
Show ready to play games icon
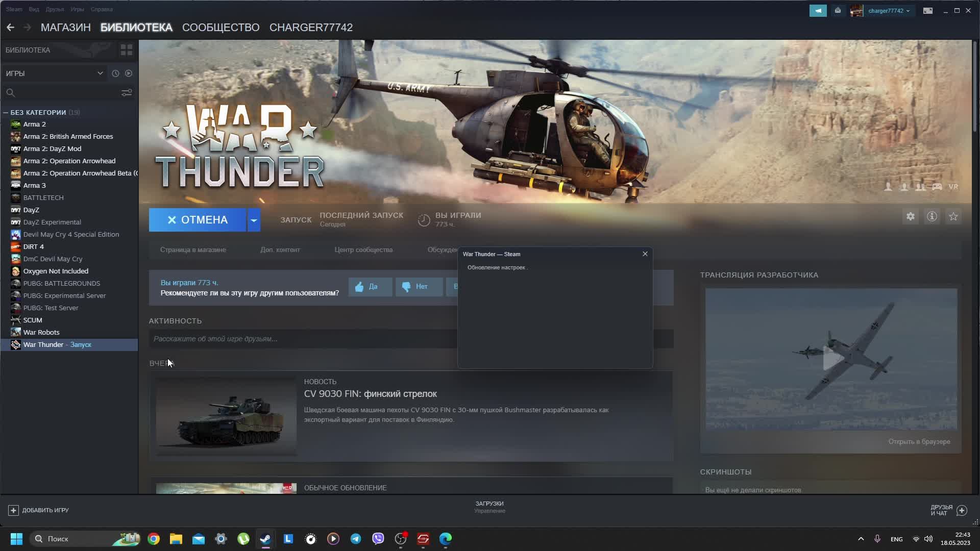tap(129, 73)
